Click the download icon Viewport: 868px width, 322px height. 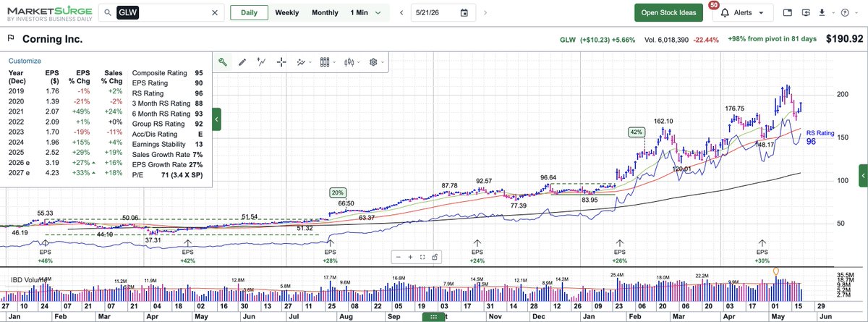(x=821, y=13)
